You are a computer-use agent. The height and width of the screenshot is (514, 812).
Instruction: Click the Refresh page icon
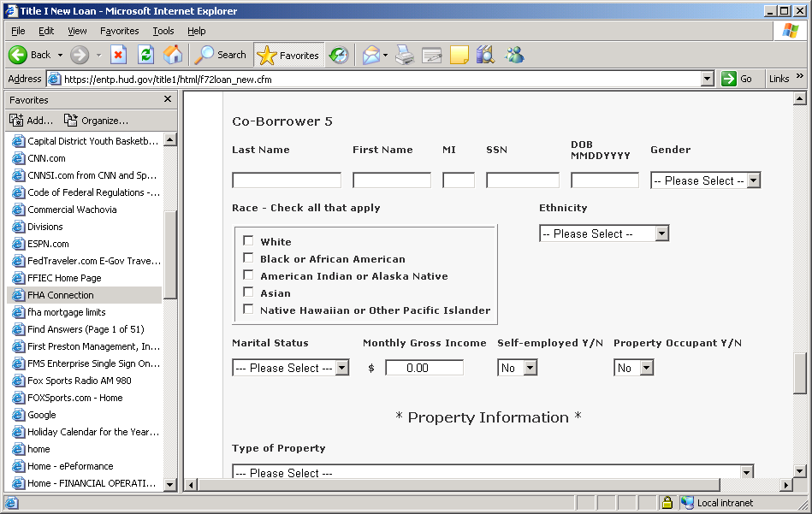145,55
